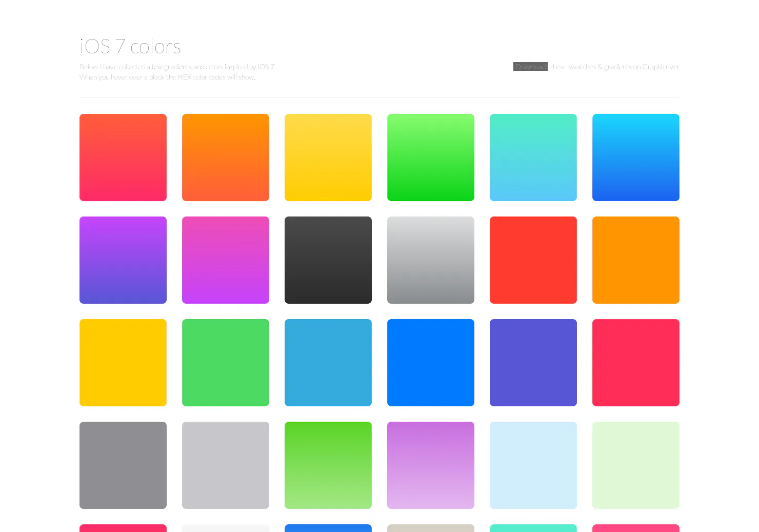Click the pale light blue swatch
The width and height of the screenshot is (759, 532).
coord(533,465)
